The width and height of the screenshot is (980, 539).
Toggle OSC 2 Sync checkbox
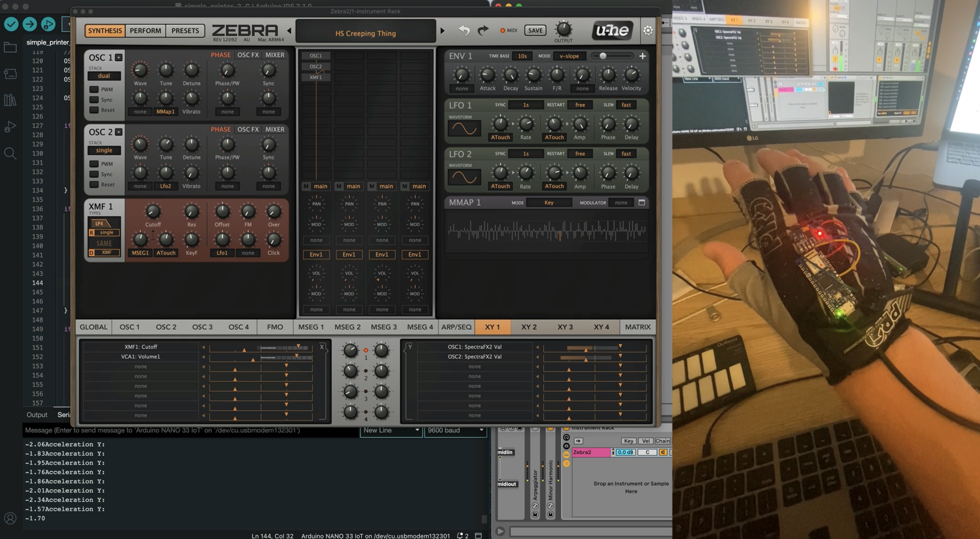pyautogui.click(x=94, y=174)
